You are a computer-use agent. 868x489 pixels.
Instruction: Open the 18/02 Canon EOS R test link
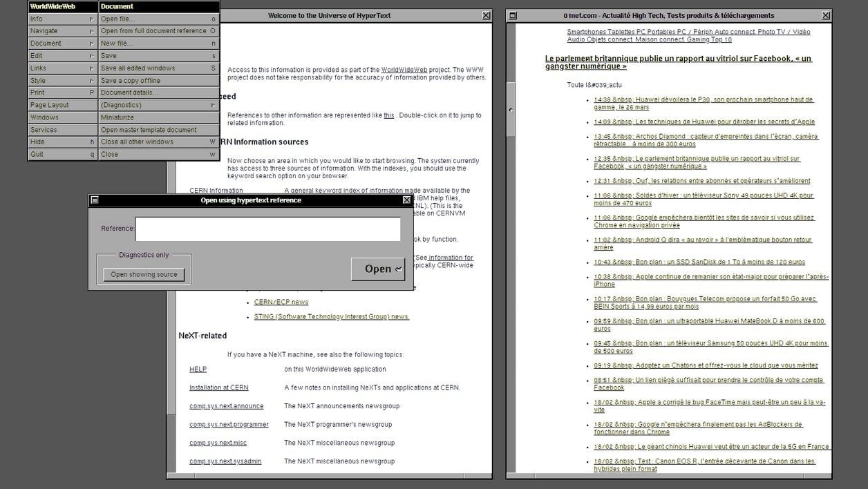tap(705, 465)
